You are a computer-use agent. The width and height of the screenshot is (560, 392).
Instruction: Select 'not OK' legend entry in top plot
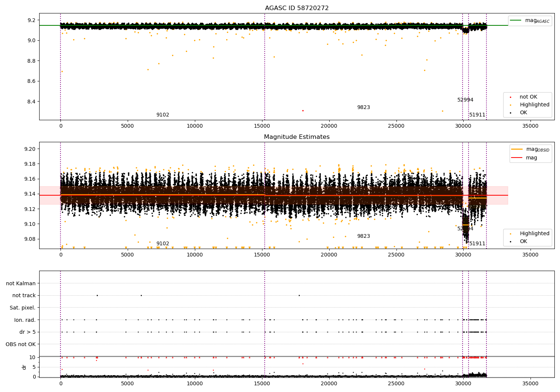point(528,97)
